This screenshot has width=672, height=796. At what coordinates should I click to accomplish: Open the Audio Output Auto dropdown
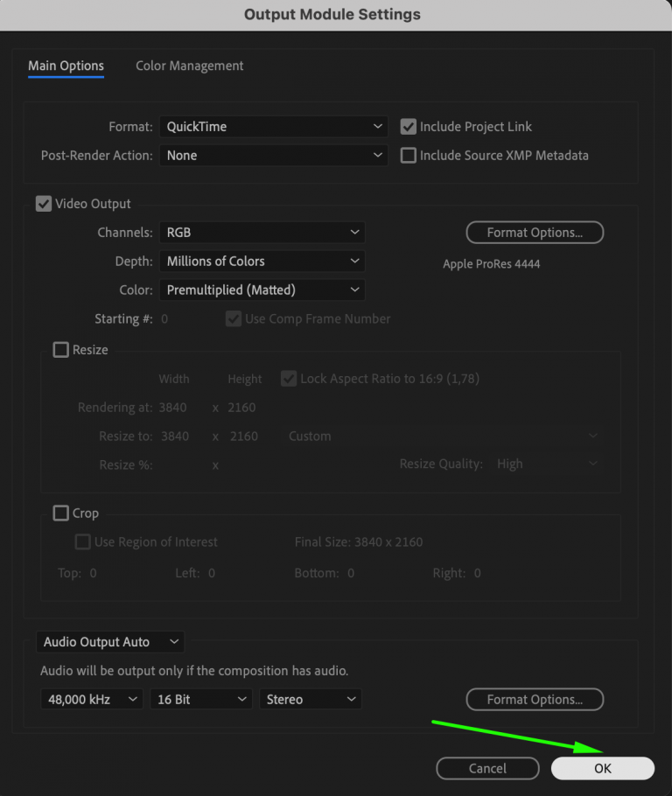[109, 641]
